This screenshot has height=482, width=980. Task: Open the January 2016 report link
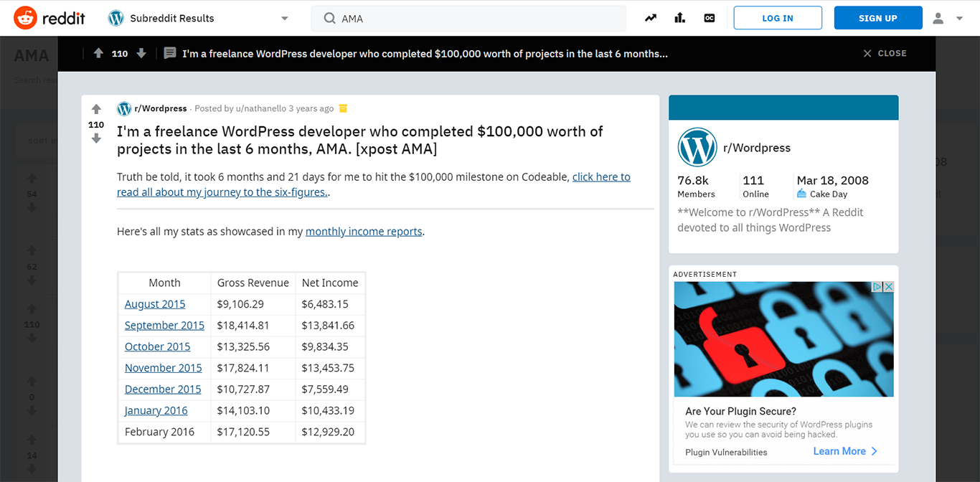point(156,411)
